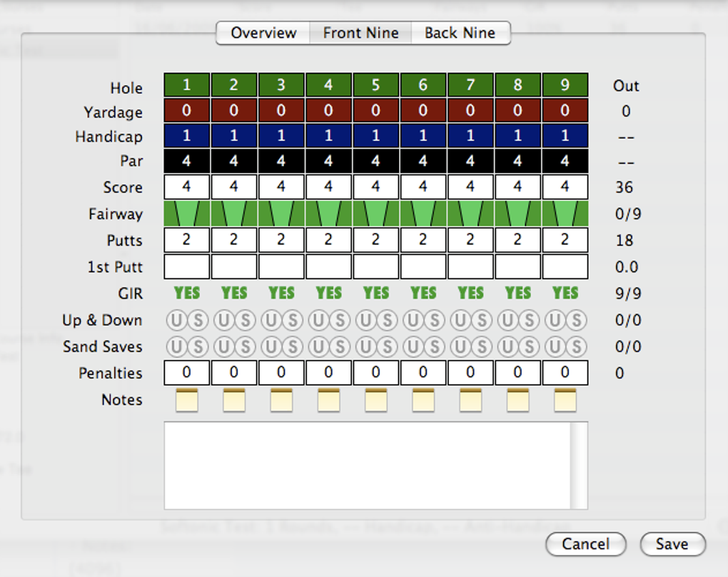Viewport: 728px width, 577px height.
Task: Click the Putts total 18
Action: 624,240
